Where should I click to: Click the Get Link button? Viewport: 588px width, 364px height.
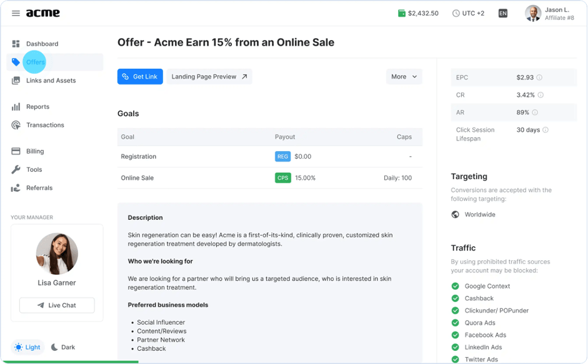pos(140,77)
